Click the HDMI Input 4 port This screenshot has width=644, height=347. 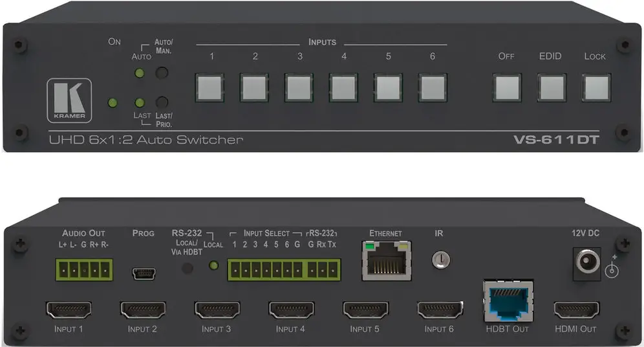(291, 310)
